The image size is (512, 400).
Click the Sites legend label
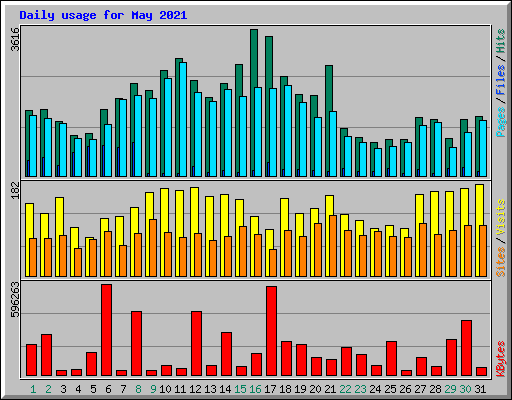(501, 262)
